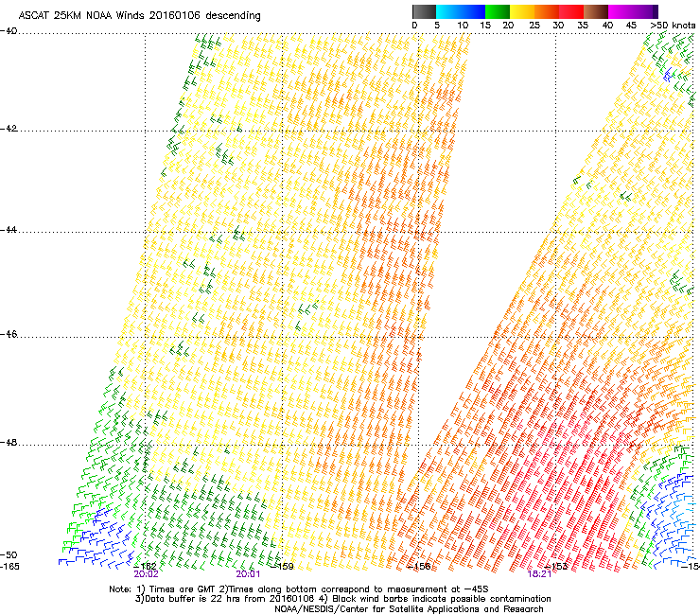Click the '-46' latitude label
Viewport: 700px width, 615px height.
tap(9, 334)
